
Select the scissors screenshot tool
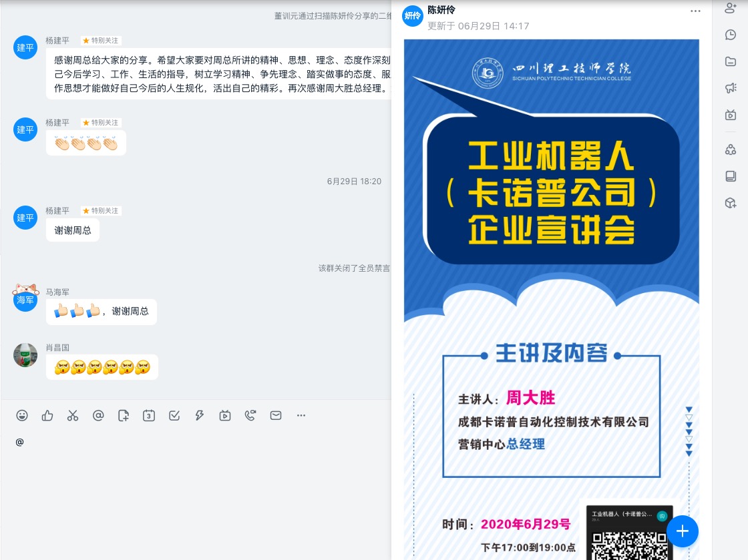73,416
